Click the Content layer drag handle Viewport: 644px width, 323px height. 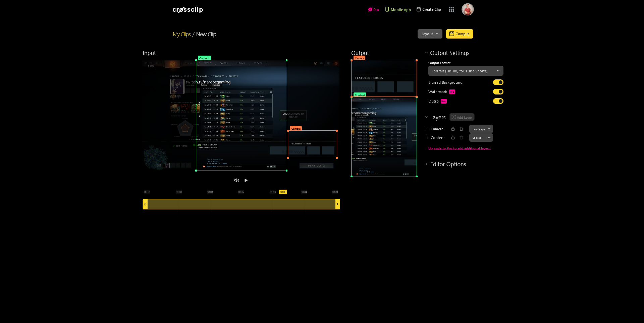[426, 138]
